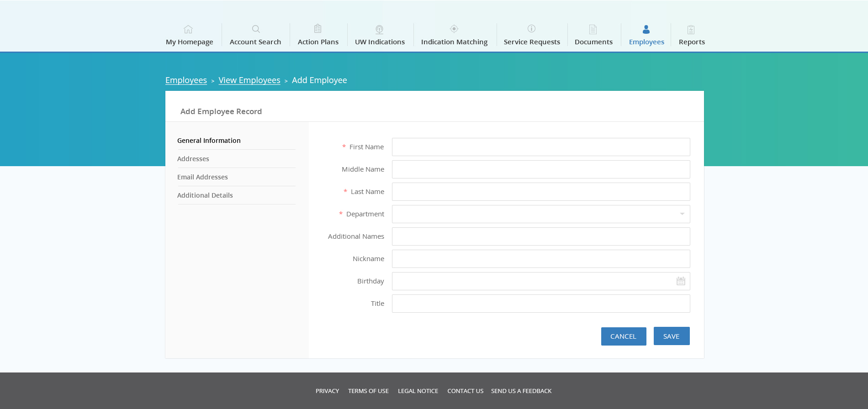868x409 pixels.
Task: Select UW Indications menu label
Action: (x=380, y=42)
